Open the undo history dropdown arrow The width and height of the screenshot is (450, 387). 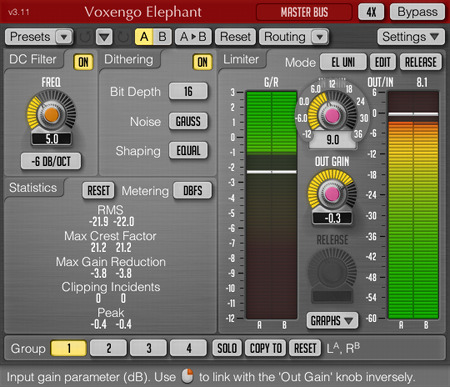pyautogui.click(x=104, y=37)
